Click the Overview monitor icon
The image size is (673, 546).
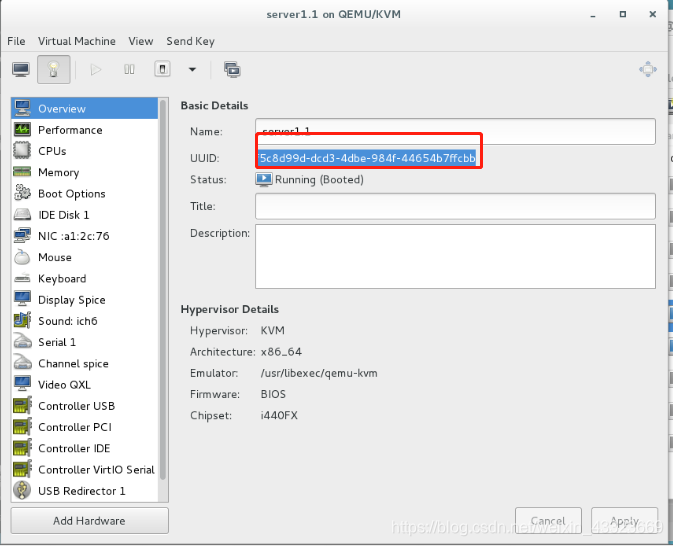point(22,108)
